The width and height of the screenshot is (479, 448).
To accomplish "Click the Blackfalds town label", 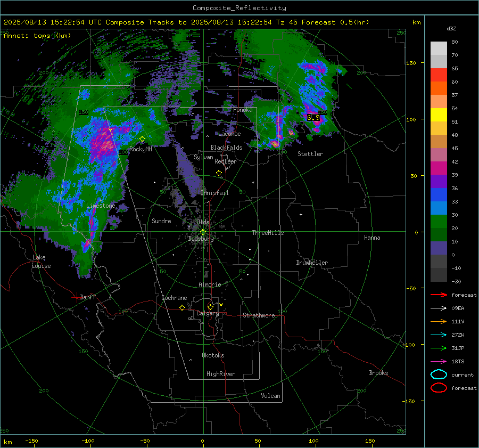I will 226,148.
